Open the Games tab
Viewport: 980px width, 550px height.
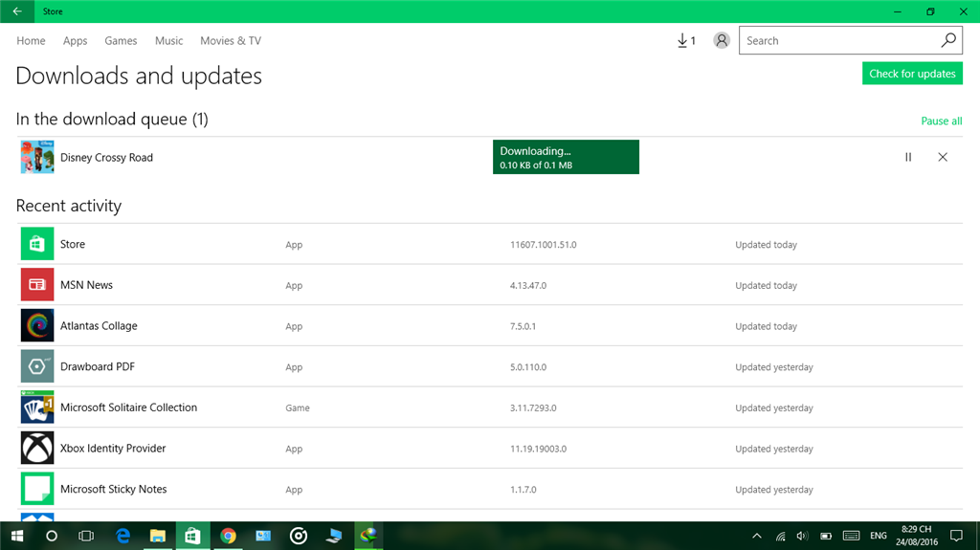121,40
